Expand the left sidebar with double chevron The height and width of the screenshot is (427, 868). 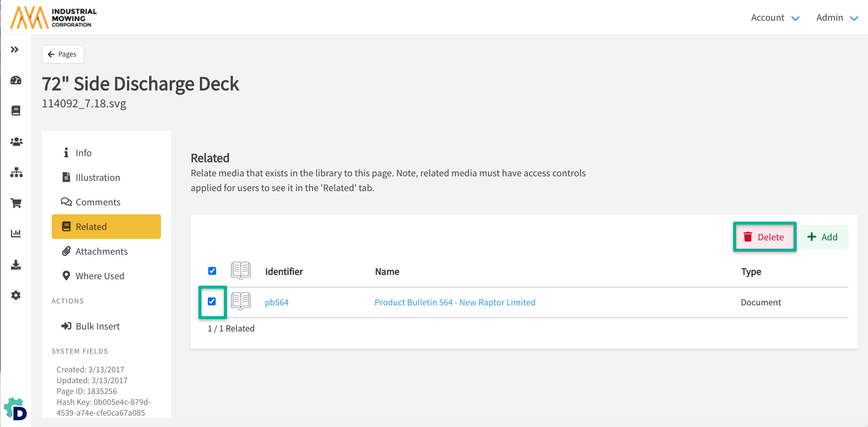[x=15, y=50]
